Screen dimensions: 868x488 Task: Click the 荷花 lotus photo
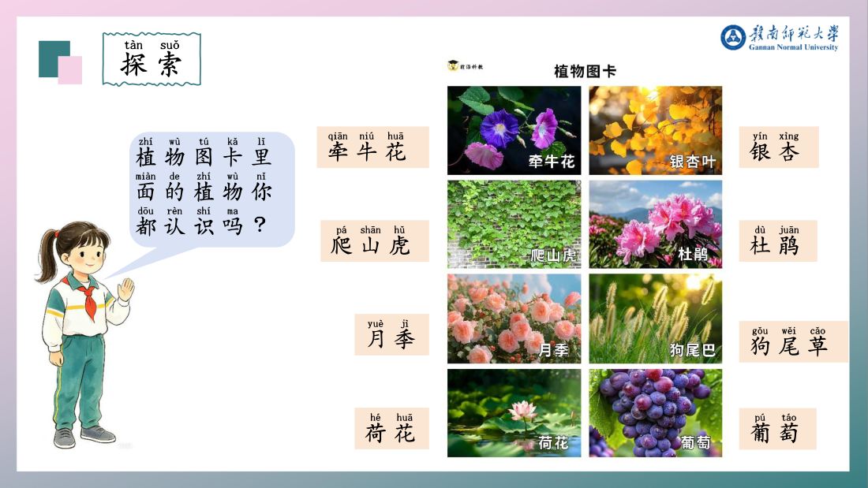coord(514,413)
